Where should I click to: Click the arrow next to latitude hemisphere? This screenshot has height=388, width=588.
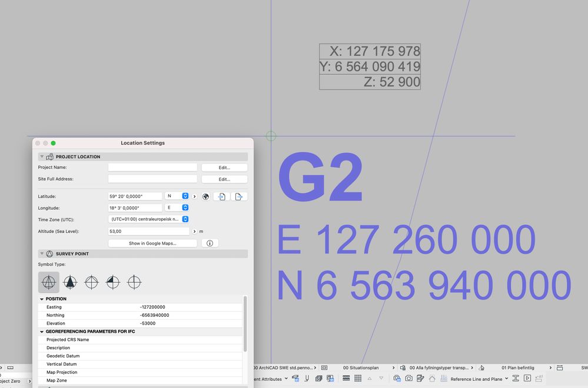(x=194, y=196)
